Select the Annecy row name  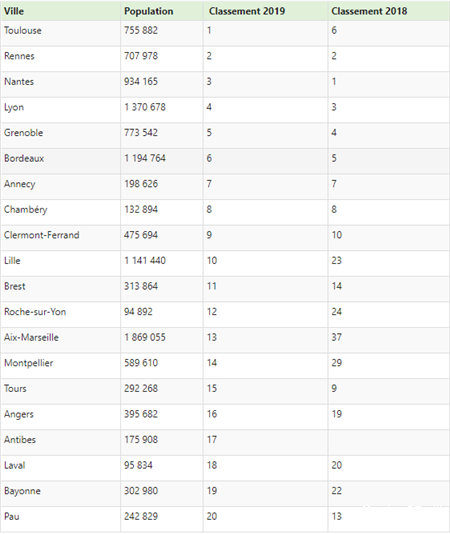tap(19, 184)
